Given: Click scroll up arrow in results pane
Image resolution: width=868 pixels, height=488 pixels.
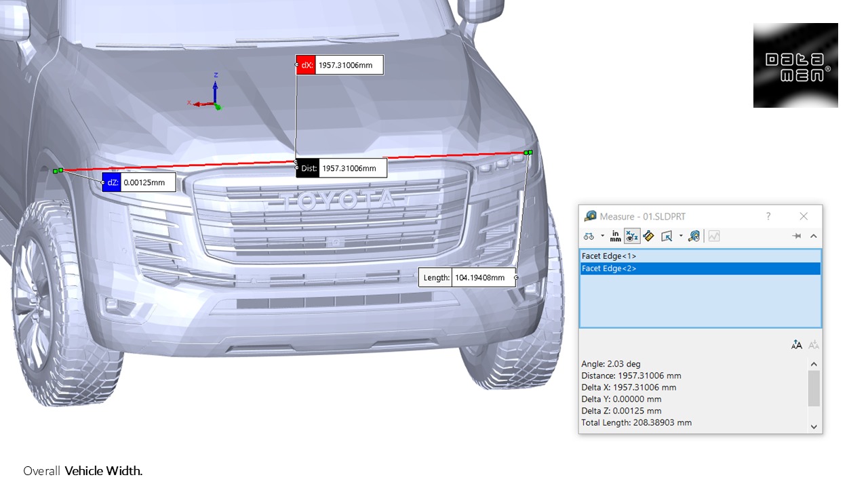Looking at the screenshot, I should (814, 364).
